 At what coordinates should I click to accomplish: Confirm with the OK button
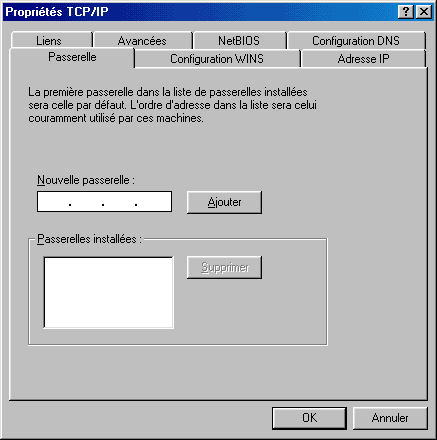point(309,418)
